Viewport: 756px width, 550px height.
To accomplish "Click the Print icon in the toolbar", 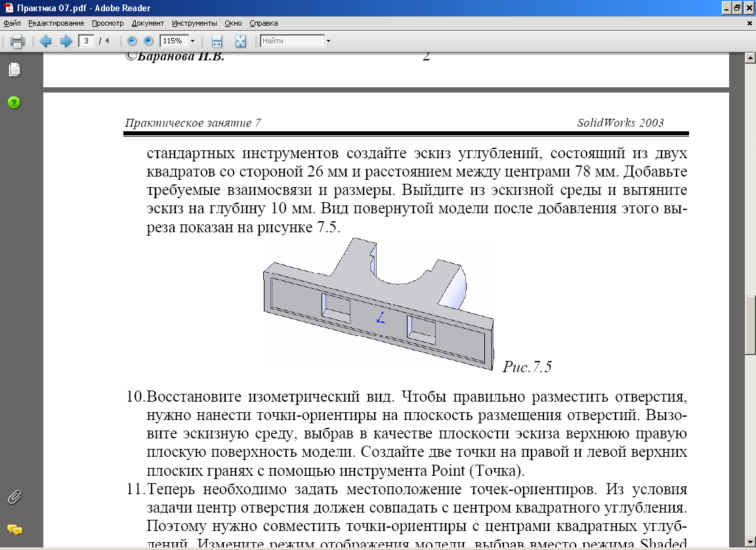I will point(17,41).
